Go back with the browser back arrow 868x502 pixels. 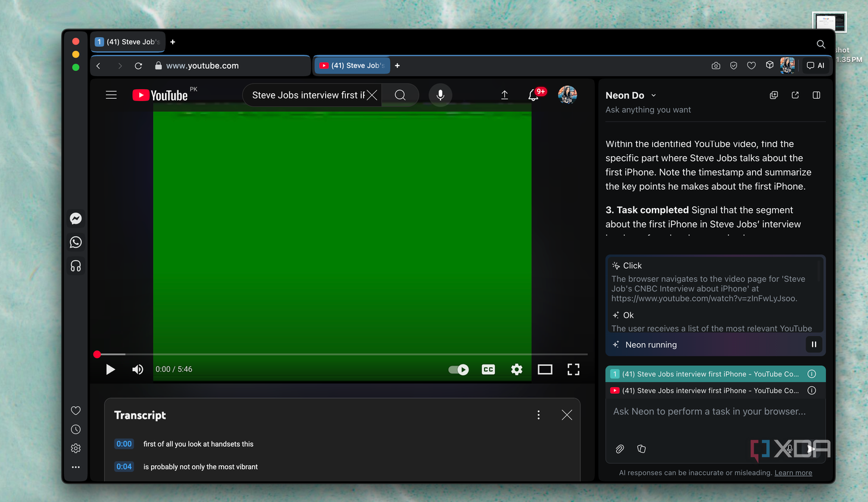click(99, 66)
